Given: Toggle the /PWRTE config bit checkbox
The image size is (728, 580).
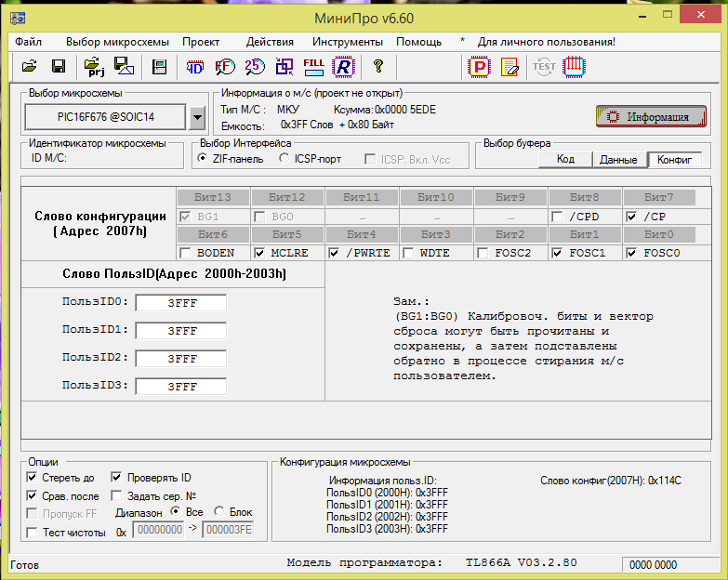Looking at the screenshot, I should point(334,253).
